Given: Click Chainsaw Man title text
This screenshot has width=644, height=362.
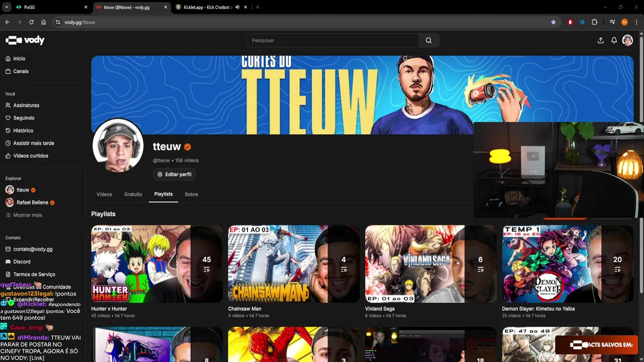Looking at the screenshot, I should pos(245,309).
